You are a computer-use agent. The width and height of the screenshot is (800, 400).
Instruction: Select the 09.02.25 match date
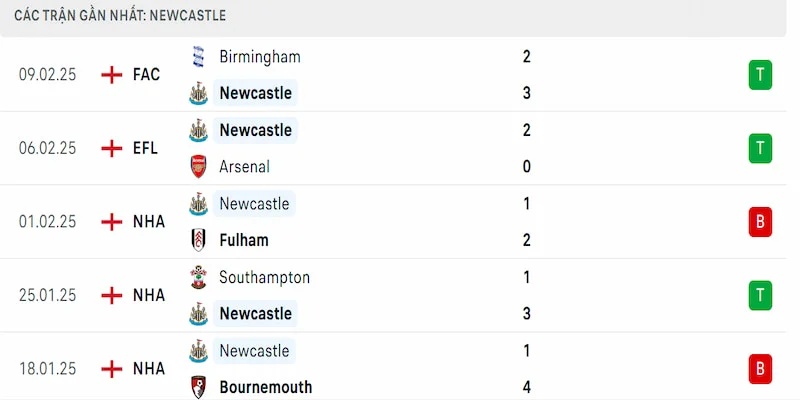47,75
